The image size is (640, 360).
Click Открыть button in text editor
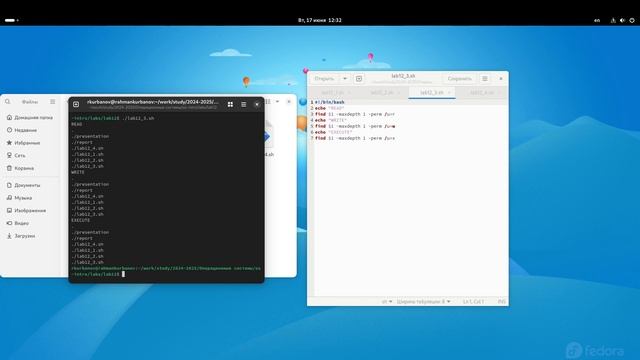pyautogui.click(x=324, y=78)
